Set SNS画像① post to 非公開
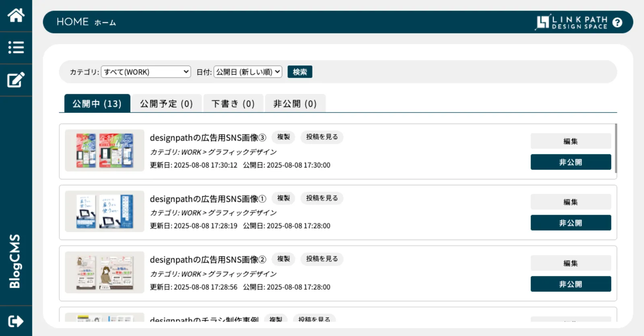644x336 pixels. [x=570, y=223]
